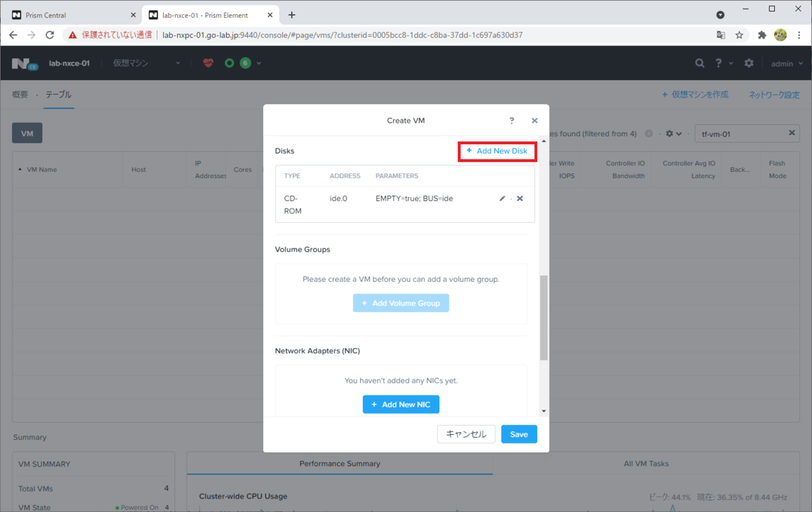Screen dimensions: 812x512
Task: Click the dialog scroll-up arrow
Action: (x=544, y=140)
